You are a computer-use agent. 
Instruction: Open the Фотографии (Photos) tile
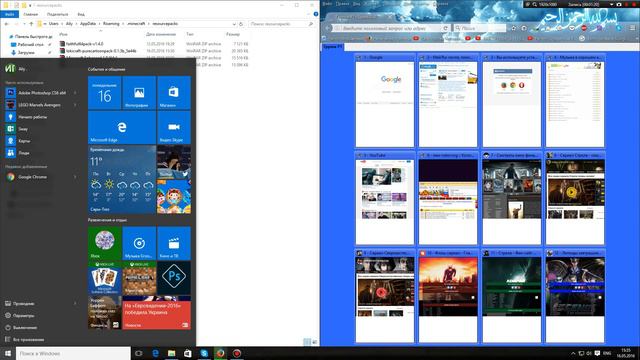coord(139,93)
